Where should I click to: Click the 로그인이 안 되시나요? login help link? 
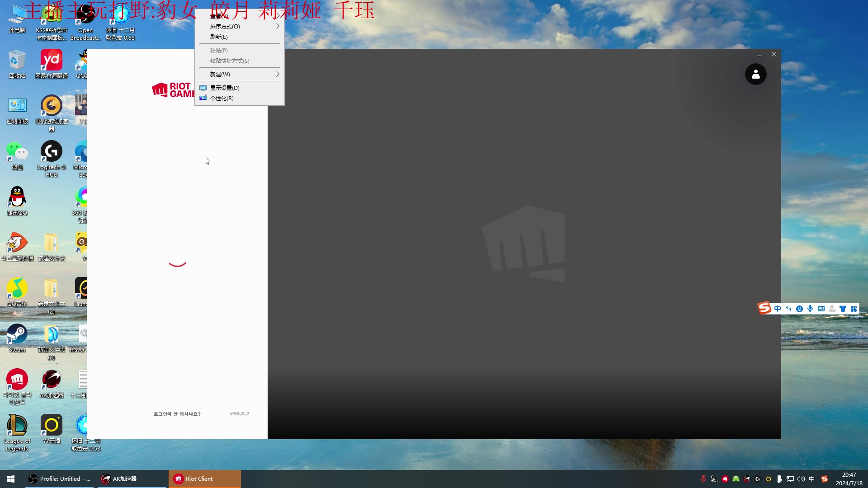[177, 414]
